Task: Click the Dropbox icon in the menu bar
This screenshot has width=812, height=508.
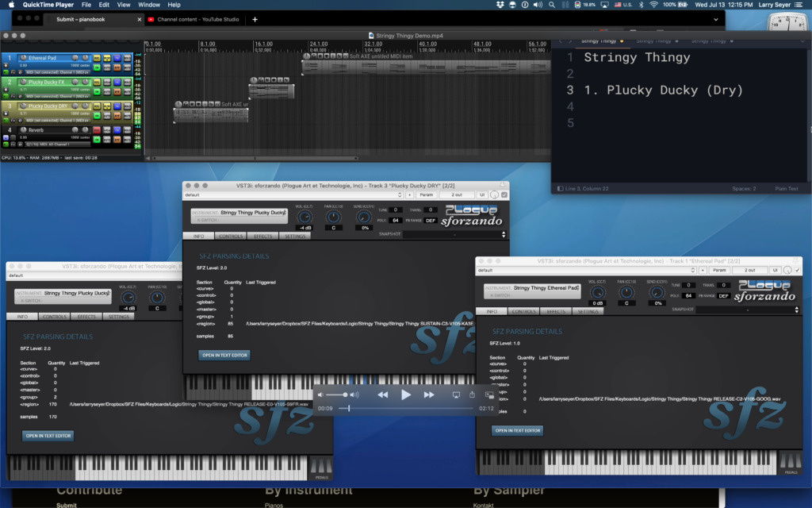Action: point(500,5)
